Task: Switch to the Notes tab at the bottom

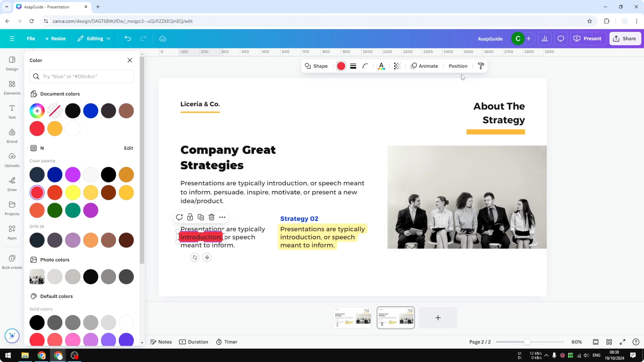Action: click(161, 342)
